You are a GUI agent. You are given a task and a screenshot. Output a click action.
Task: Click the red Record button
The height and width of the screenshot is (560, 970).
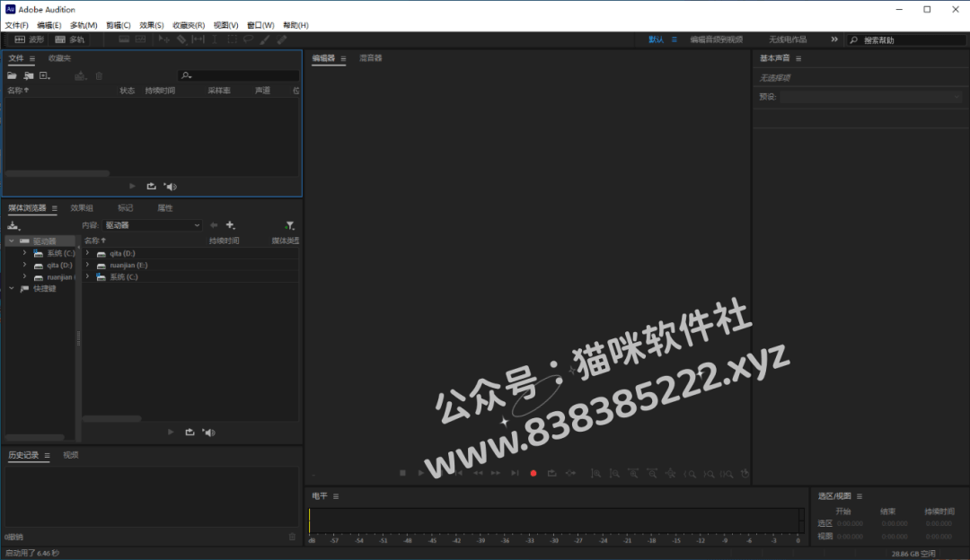click(x=533, y=473)
